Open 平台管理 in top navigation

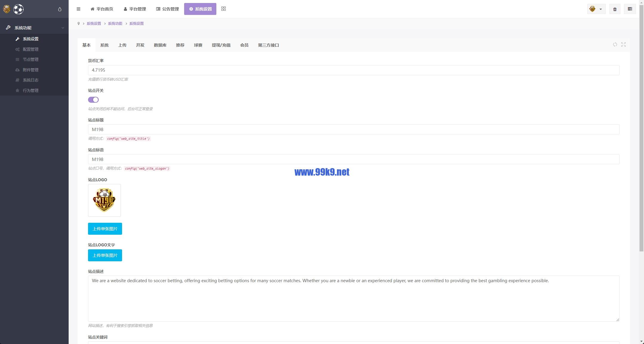[x=135, y=9]
